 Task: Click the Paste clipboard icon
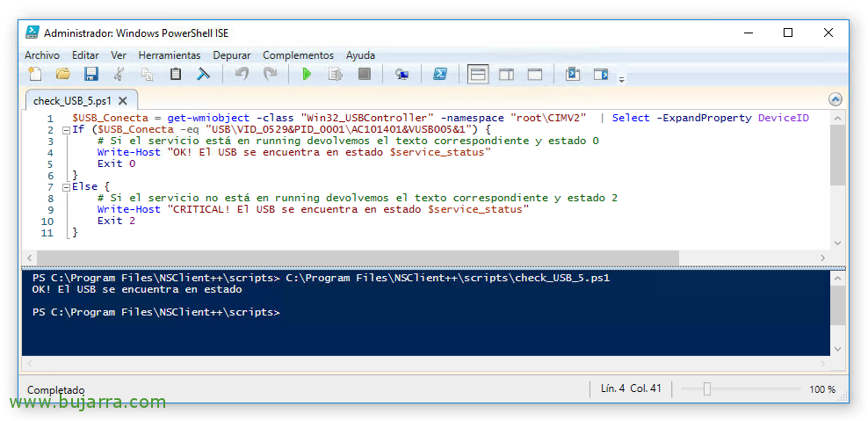point(176,75)
